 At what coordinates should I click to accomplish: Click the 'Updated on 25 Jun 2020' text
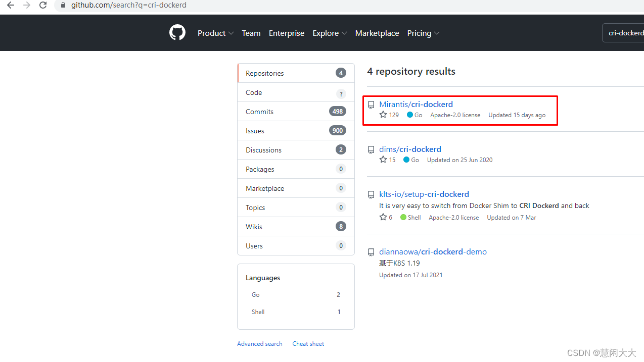(459, 160)
